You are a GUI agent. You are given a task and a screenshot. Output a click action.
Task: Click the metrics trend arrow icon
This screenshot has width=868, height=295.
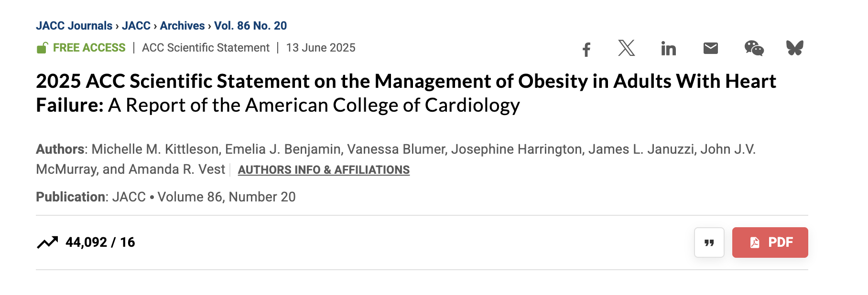[47, 242]
